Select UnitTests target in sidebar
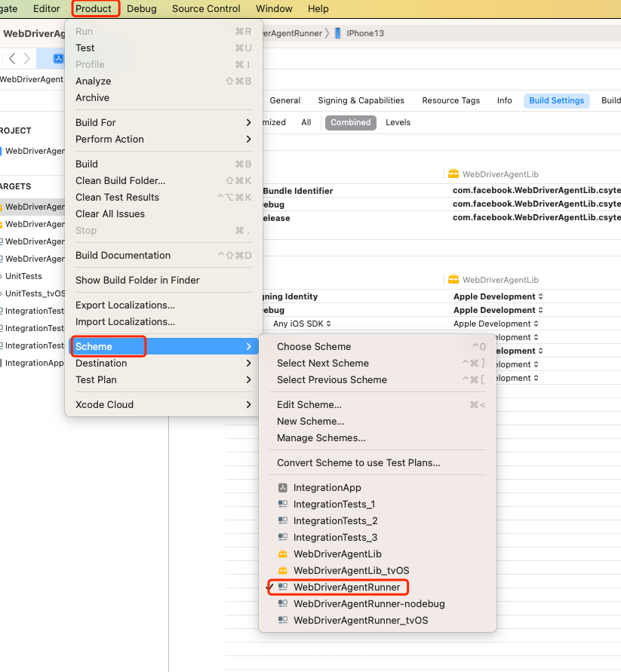Viewport: 621px width, 672px height. 23,276
